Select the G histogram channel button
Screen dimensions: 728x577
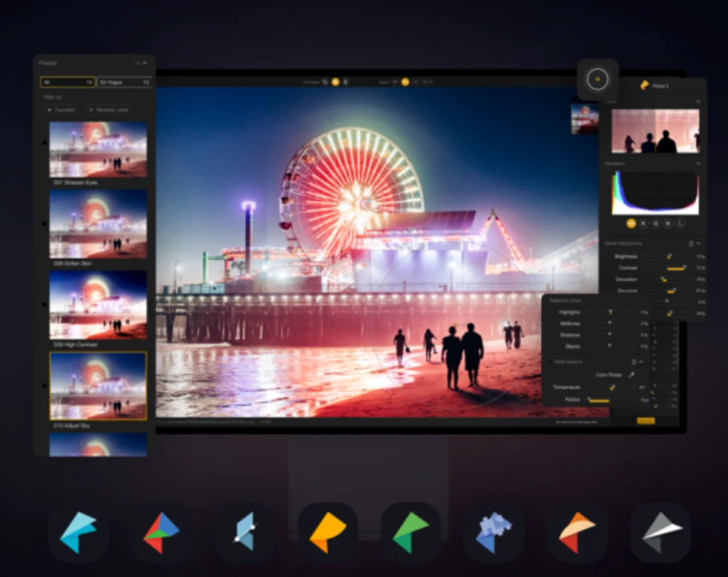point(656,224)
